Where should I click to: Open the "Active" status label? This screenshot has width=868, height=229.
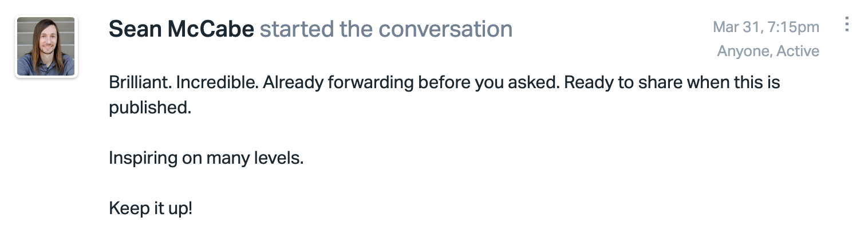798,51
